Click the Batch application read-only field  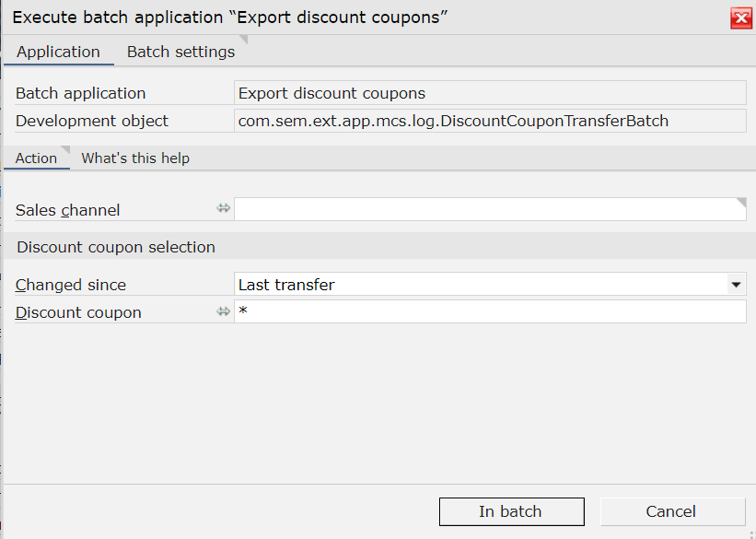coord(490,93)
